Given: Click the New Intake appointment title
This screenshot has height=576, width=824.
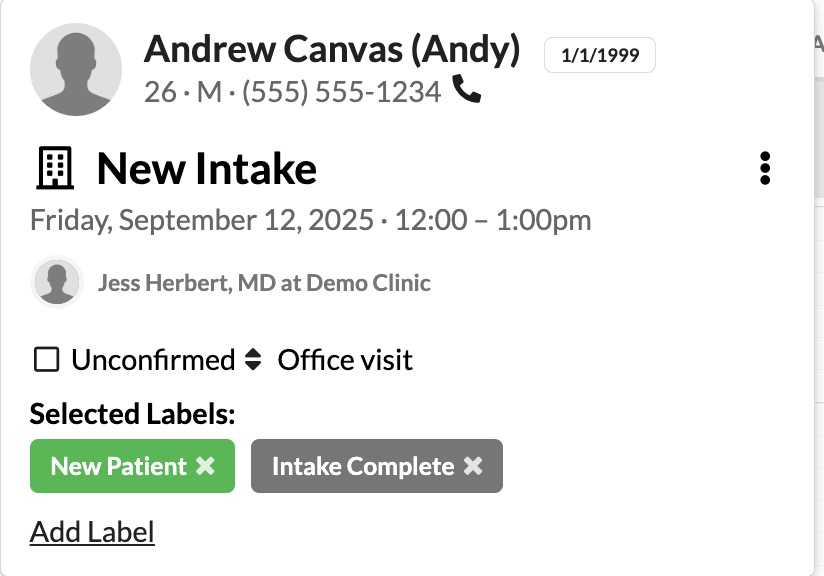Looking at the screenshot, I should coord(207,169).
